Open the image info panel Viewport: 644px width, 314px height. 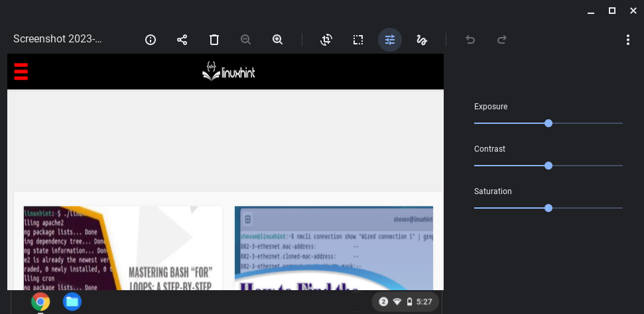151,40
